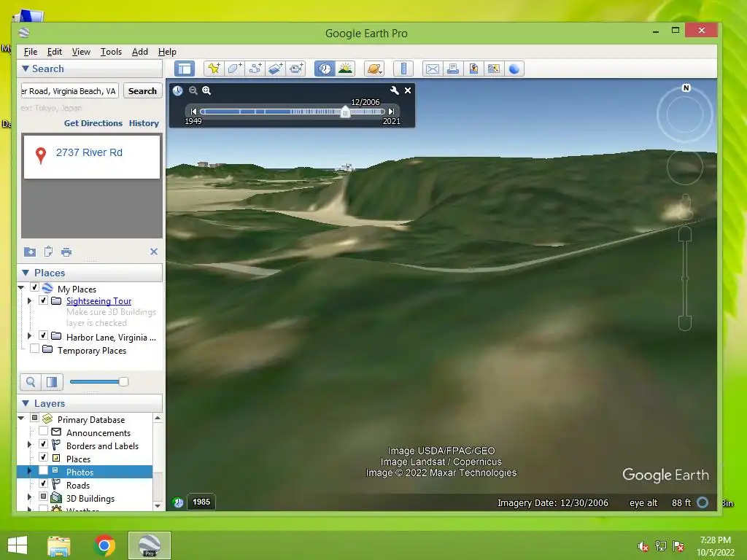Collapse the Primary Database node
The image size is (747, 560).
coord(21,418)
